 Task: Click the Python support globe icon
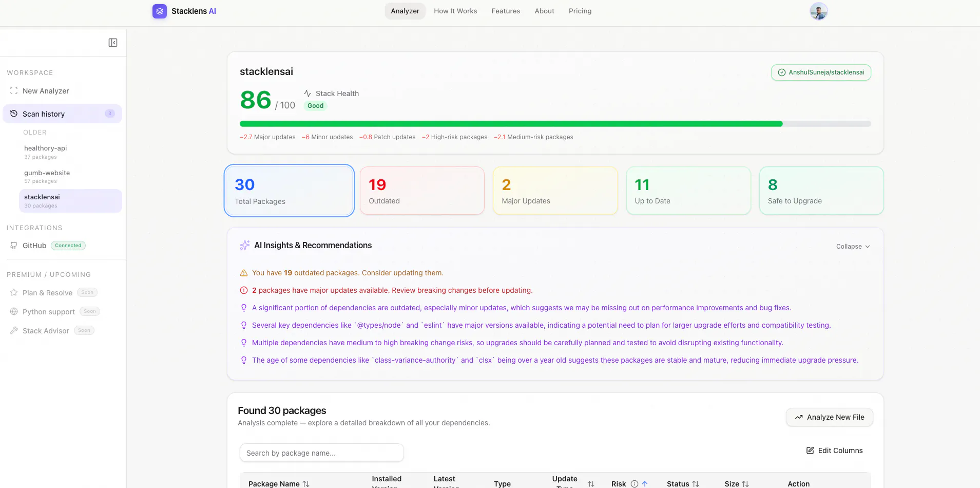(x=14, y=312)
